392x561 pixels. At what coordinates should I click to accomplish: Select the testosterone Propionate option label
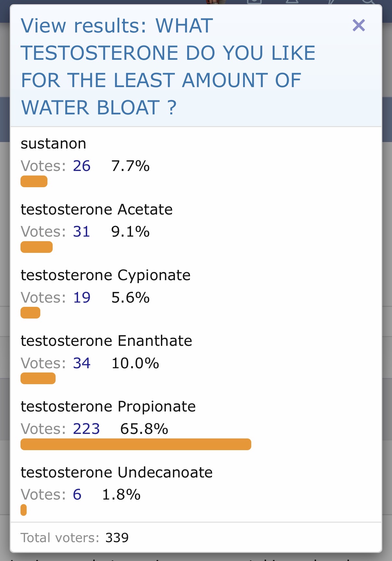[108, 407]
